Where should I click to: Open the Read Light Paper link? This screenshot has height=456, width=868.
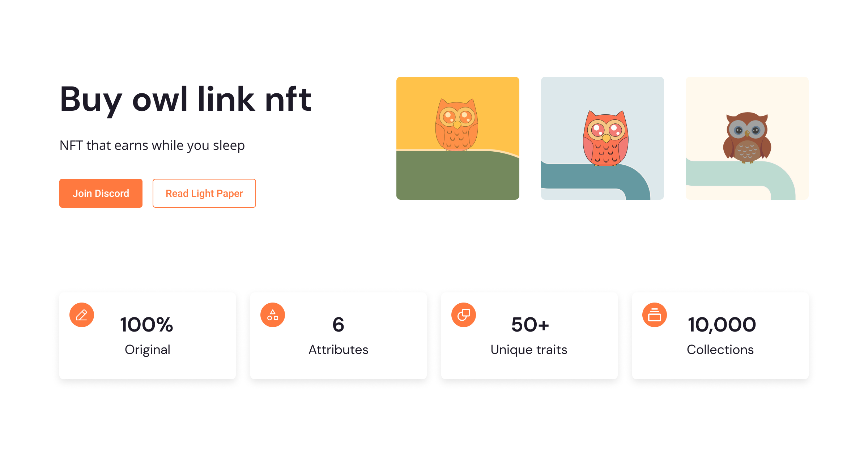click(x=204, y=193)
